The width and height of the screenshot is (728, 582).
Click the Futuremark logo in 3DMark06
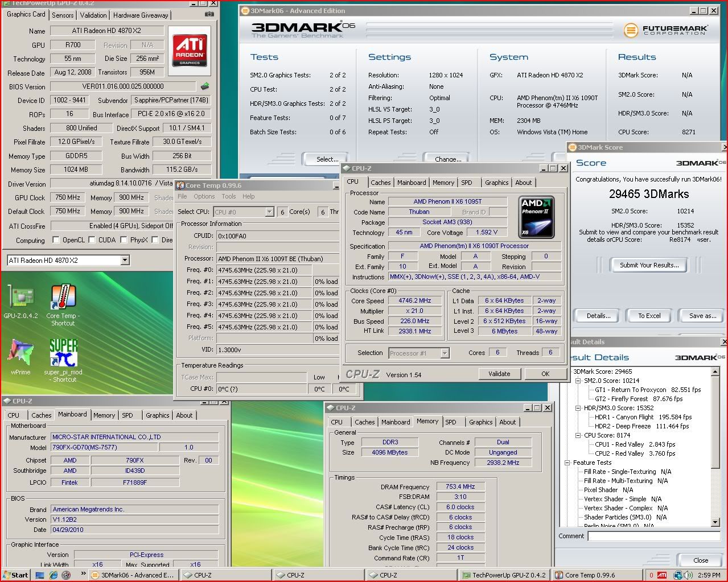coord(665,30)
